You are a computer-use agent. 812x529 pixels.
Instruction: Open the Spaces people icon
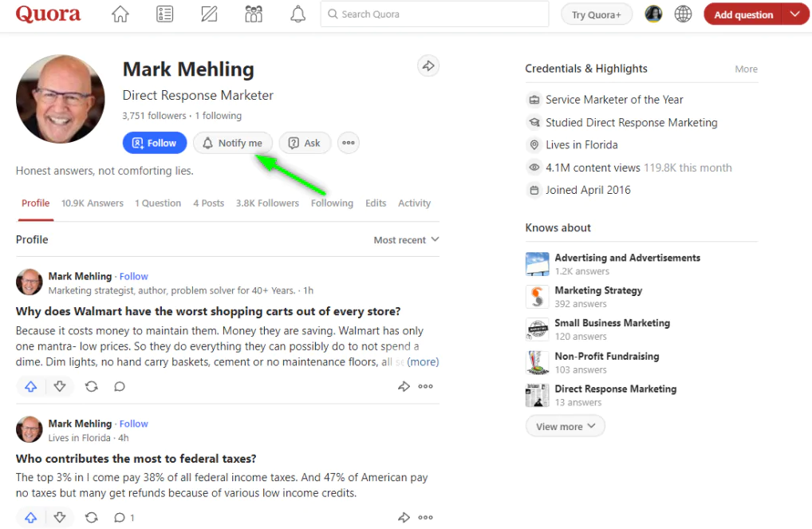254,14
